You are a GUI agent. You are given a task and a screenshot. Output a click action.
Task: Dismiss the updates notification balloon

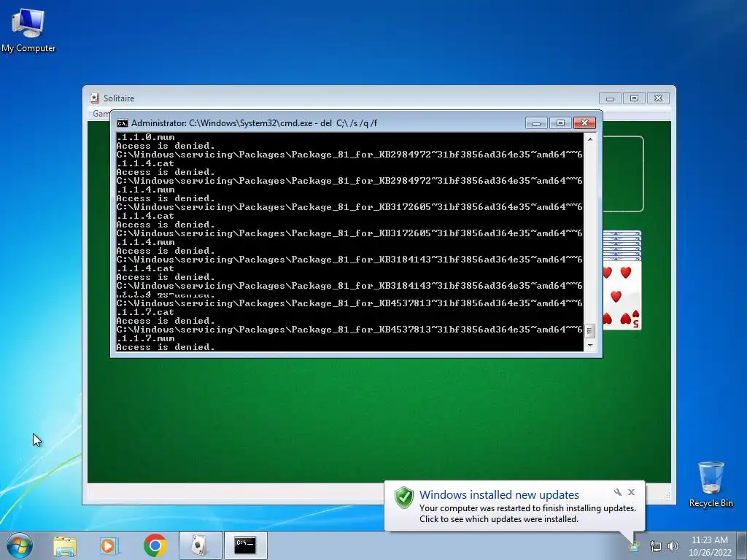coord(631,492)
